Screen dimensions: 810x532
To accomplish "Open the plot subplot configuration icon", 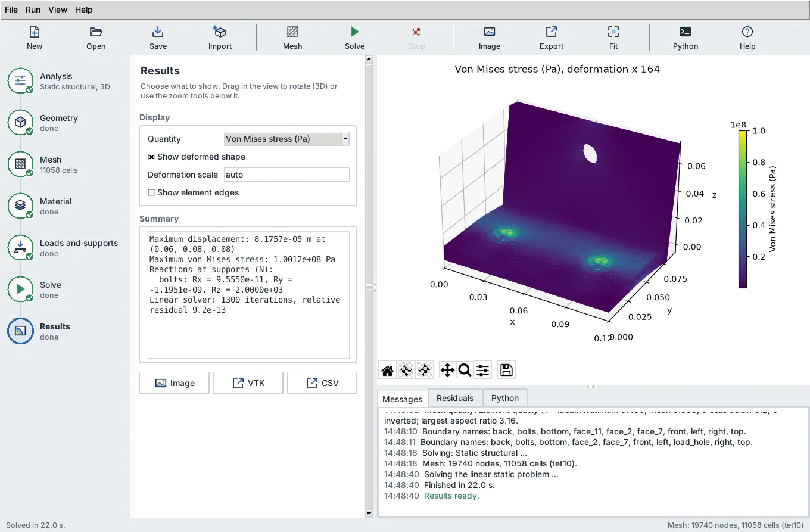I will tap(482, 370).
